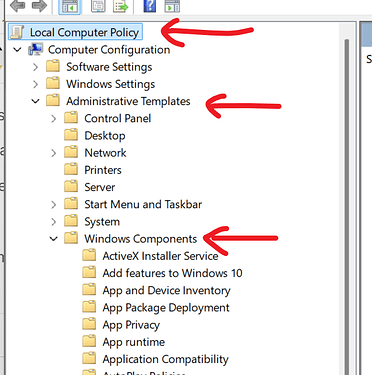Screen dimensions: 372x375
Task: Select the Control Panel label
Action: pyautogui.click(x=117, y=118)
